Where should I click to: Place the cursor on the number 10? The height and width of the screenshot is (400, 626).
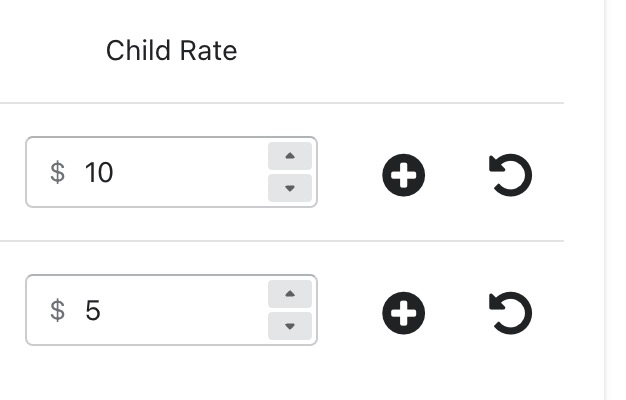pos(99,172)
